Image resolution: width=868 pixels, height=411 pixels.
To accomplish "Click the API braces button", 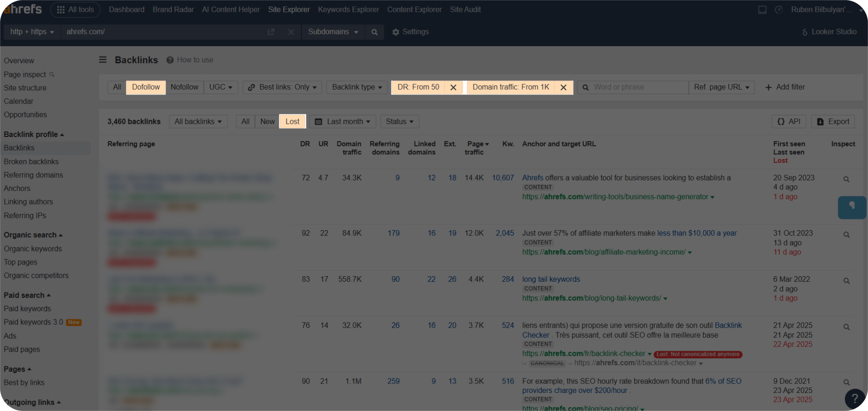I will 788,122.
